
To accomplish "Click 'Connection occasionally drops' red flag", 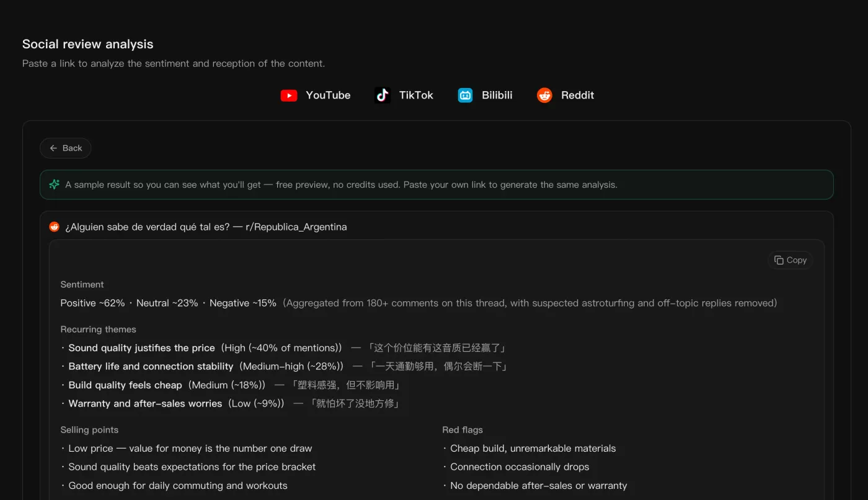I will tap(520, 467).
